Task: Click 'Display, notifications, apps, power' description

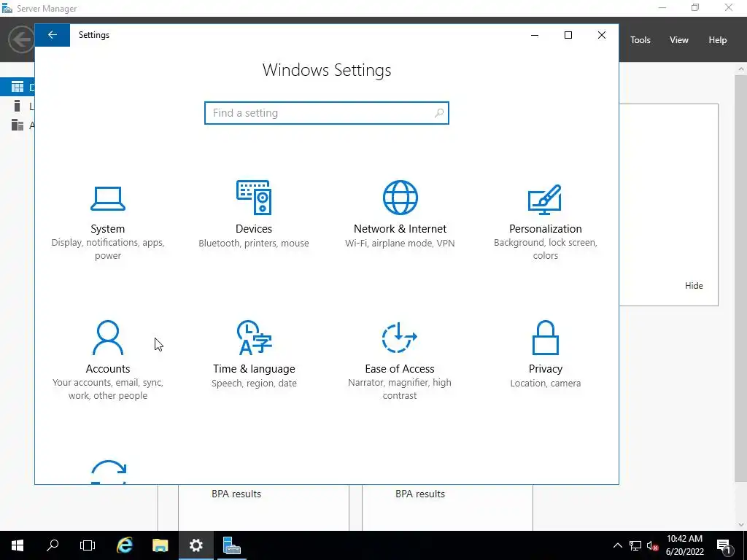Action: pos(108,249)
